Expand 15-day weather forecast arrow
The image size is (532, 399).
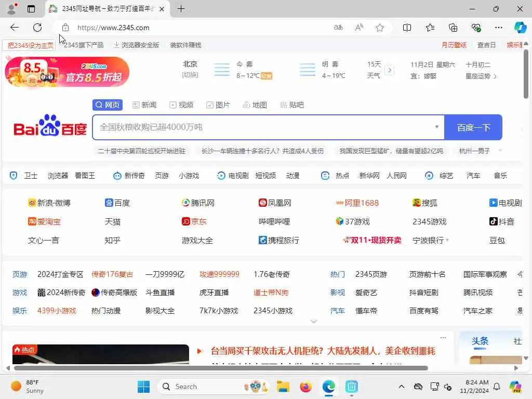coord(390,70)
